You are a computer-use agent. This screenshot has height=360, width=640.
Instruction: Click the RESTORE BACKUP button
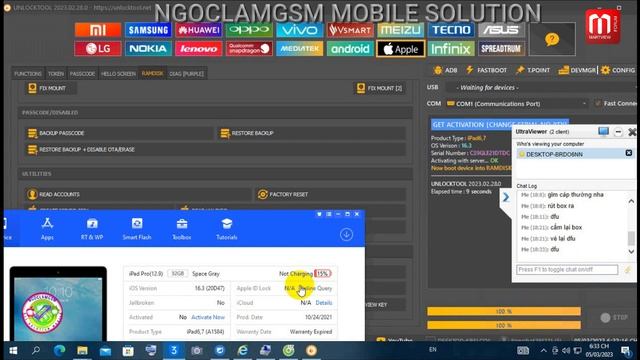click(312, 133)
